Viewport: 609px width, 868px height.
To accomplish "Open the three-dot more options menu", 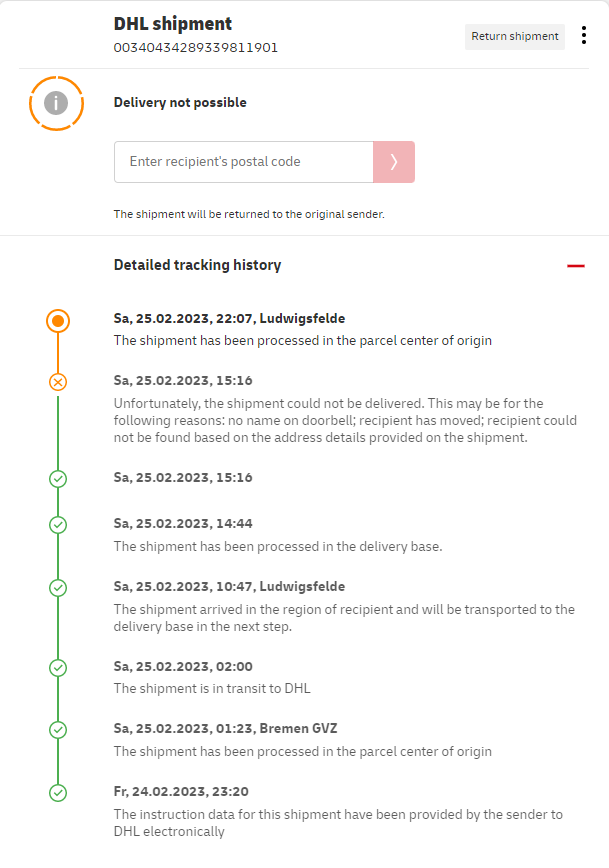I will (584, 36).
